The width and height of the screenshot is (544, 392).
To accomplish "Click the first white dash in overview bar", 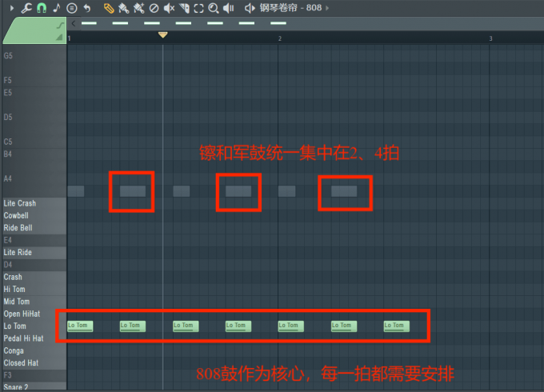I will pyautogui.click(x=89, y=23).
